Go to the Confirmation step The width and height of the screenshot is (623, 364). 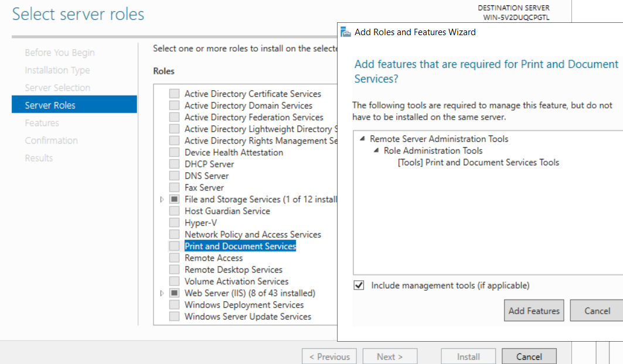51,140
